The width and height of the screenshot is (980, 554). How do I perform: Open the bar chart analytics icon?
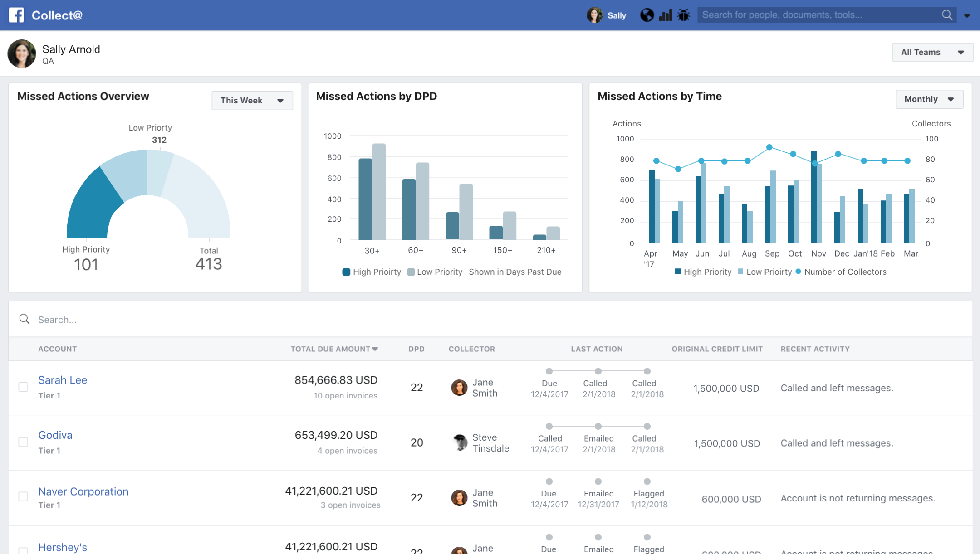(x=665, y=15)
